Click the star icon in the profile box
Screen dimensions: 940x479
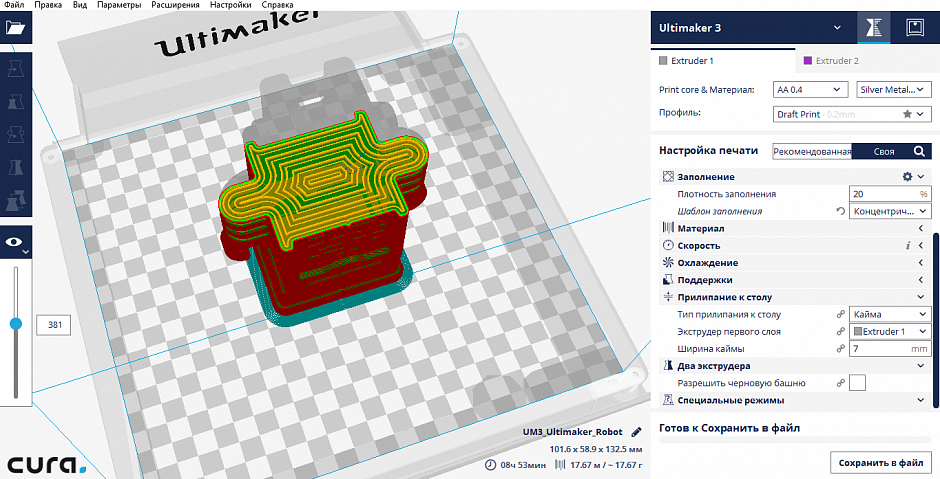(907, 114)
